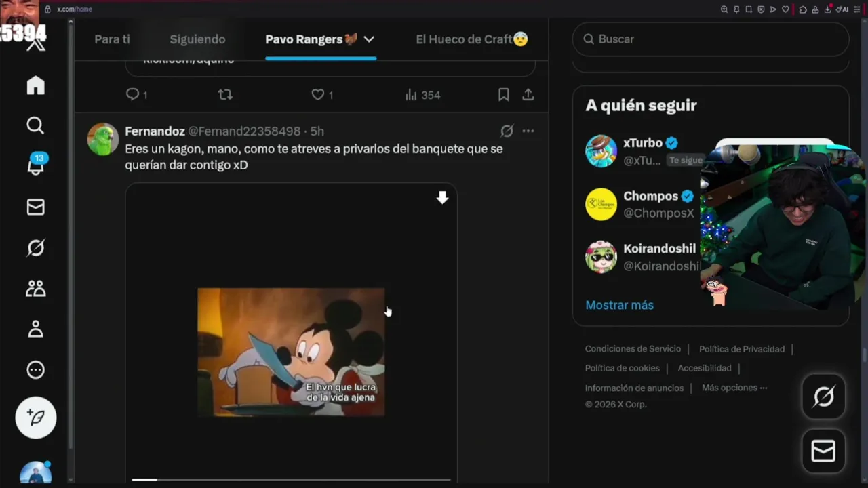Open the Explore search icon in sidebar
The image size is (868, 488).
35,125
